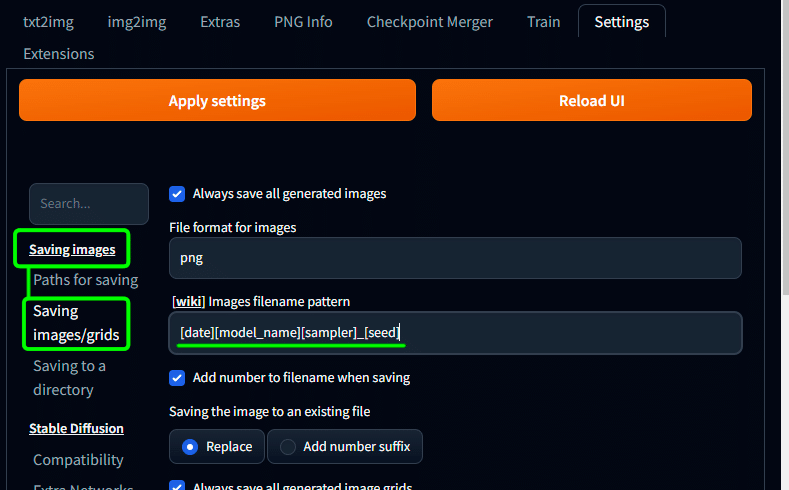Click the settings Search field
Image resolution: width=789 pixels, height=490 pixels.
(x=89, y=203)
